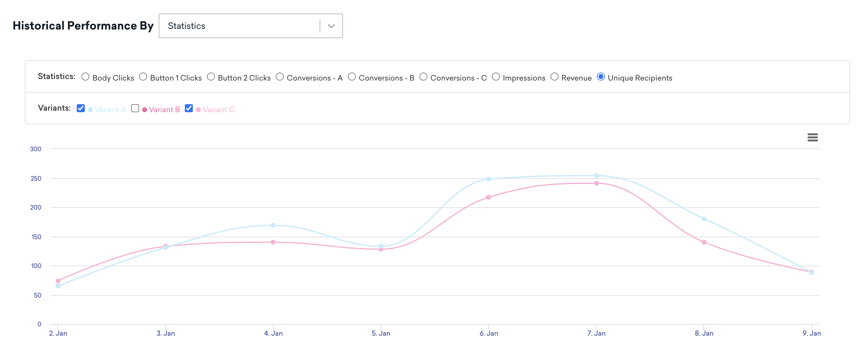Select Revenue statistic radio button
Viewport: 868px width, 359px height.
tap(555, 77)
